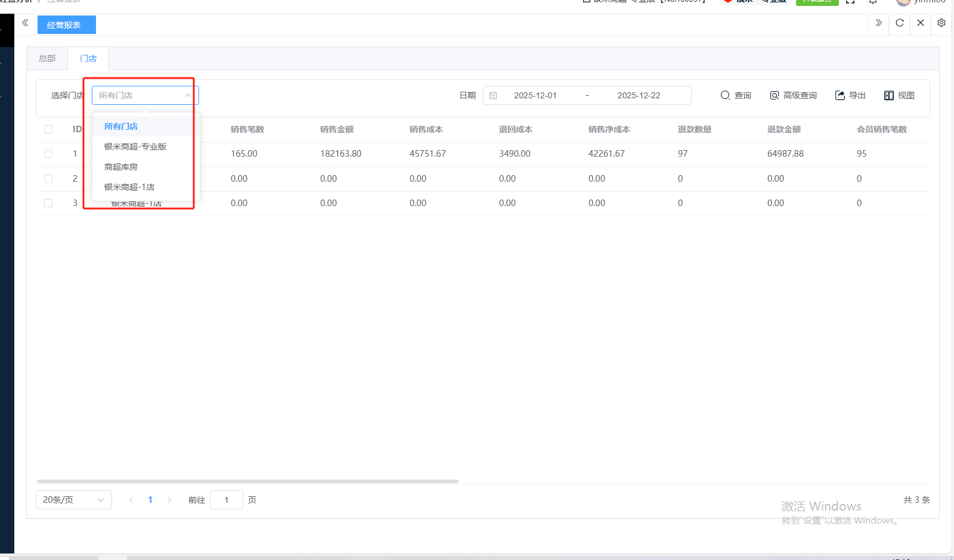Click the 前往 page number input field
This screenshot has width=954, height=560.
(x=226, y=500)
